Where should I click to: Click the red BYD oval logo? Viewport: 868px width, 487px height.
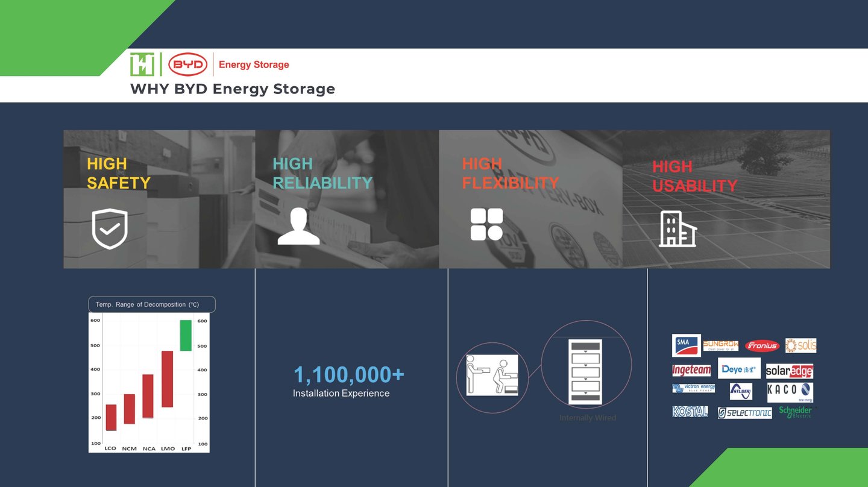point(187,64)
